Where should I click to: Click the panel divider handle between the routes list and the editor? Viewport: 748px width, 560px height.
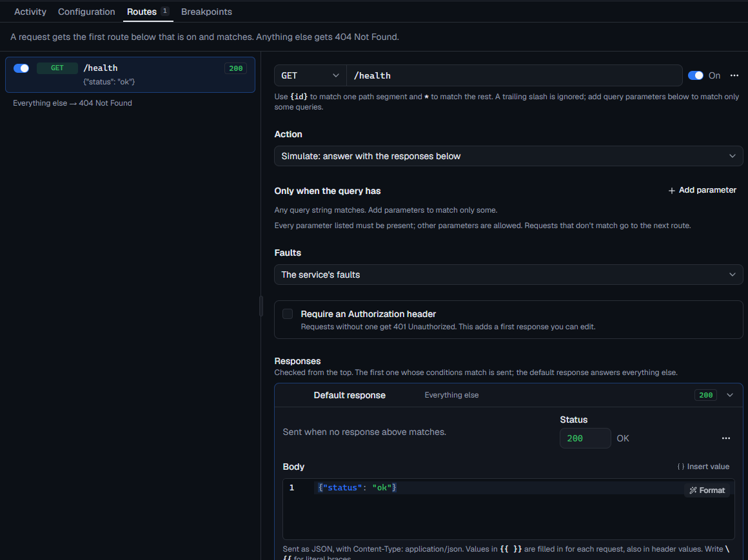point(261,306)
